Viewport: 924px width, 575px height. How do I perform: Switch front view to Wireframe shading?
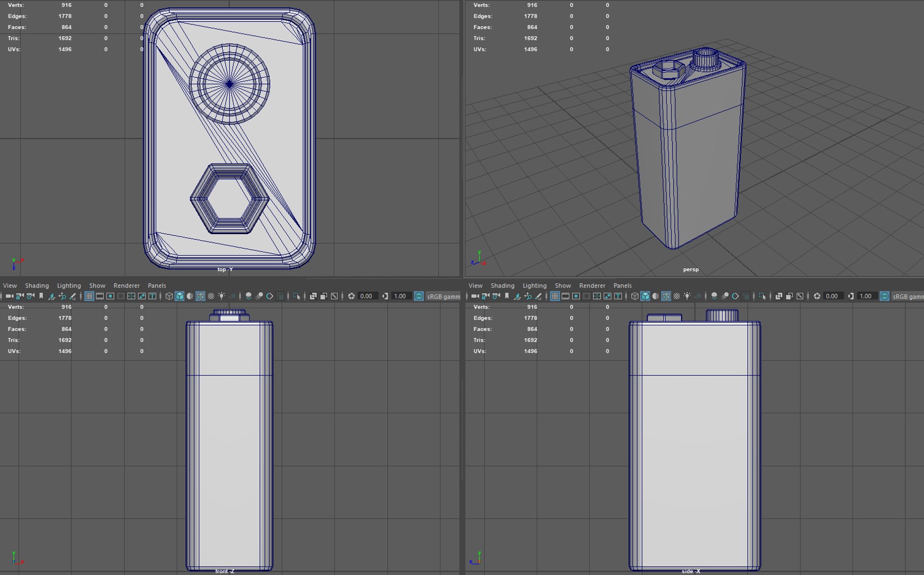pos(169,296)
